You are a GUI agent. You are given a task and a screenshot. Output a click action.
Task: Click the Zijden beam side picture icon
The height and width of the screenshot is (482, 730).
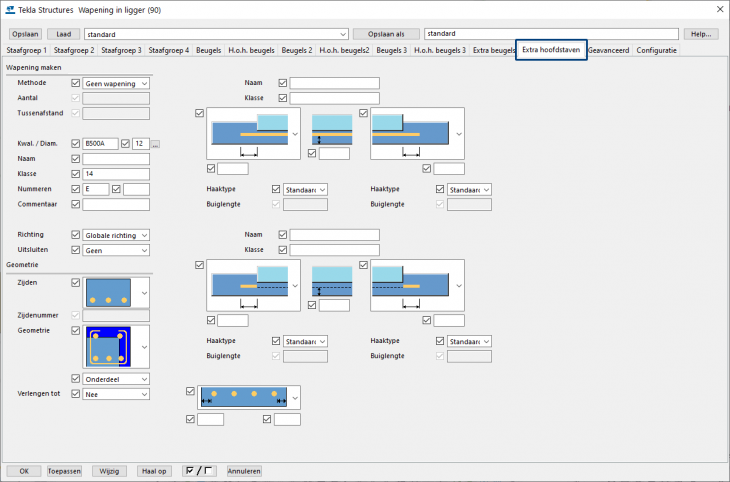(108, 293)
